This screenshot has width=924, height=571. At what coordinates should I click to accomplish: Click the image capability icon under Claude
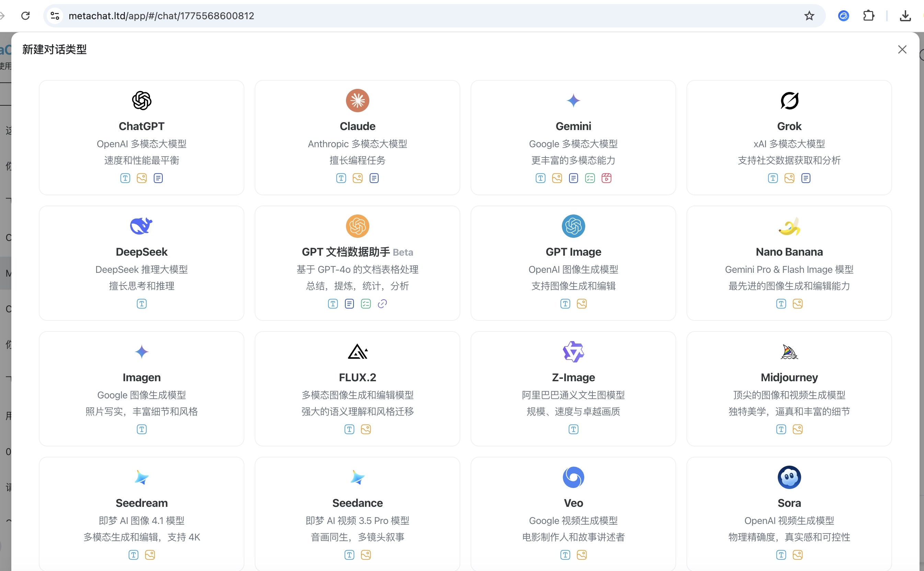(x=357, y=178)
